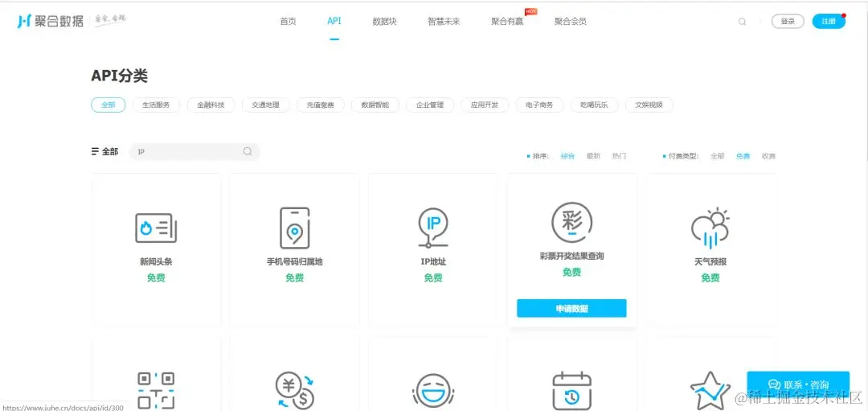
Task: Filter by 充值缴费 category
Action: (321, 105)
